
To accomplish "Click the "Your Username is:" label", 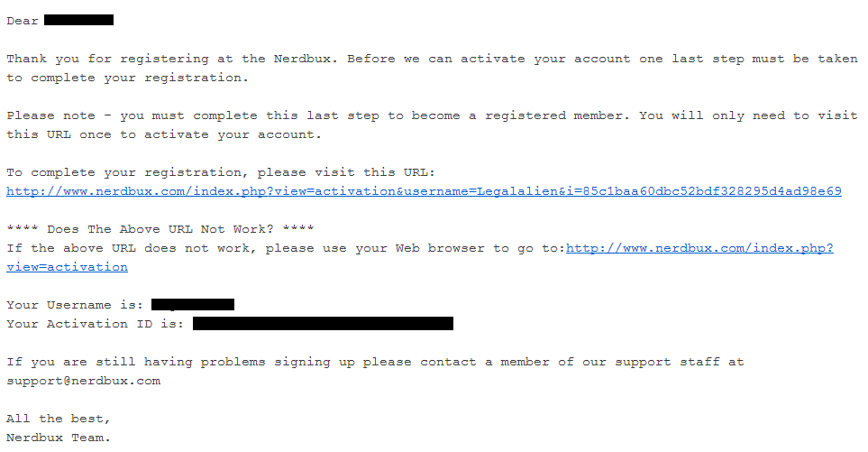I will [75, 305].
